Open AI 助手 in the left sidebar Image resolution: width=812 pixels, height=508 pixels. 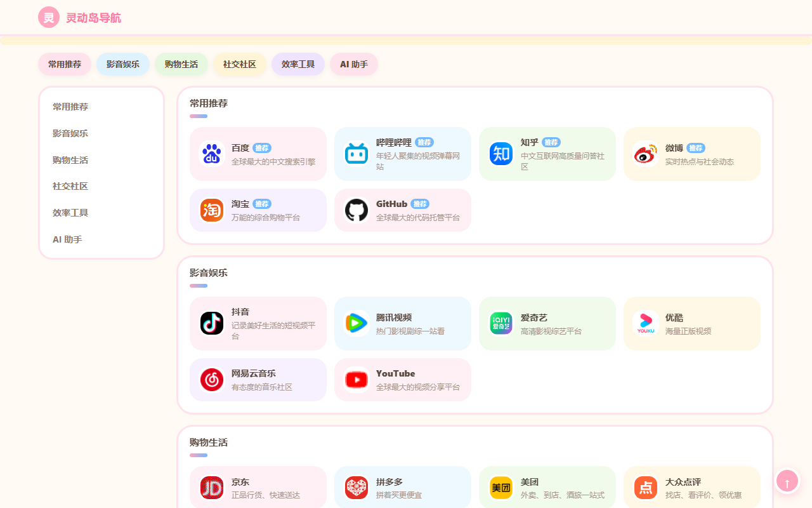(101, 239)
